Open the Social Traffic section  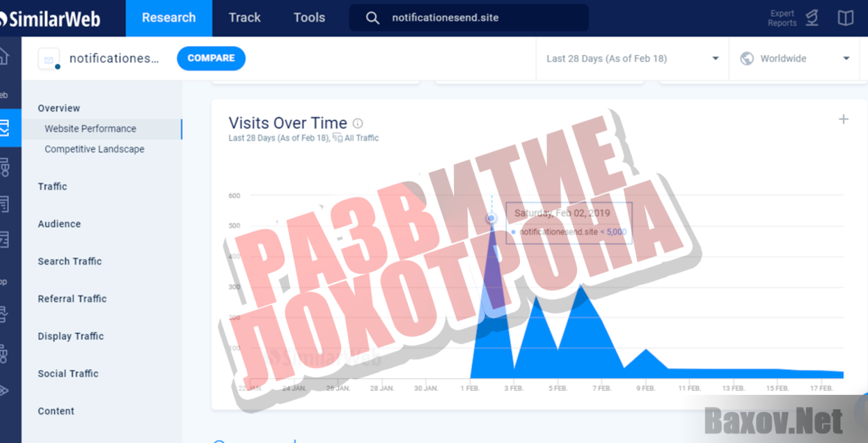pos(68,374)
